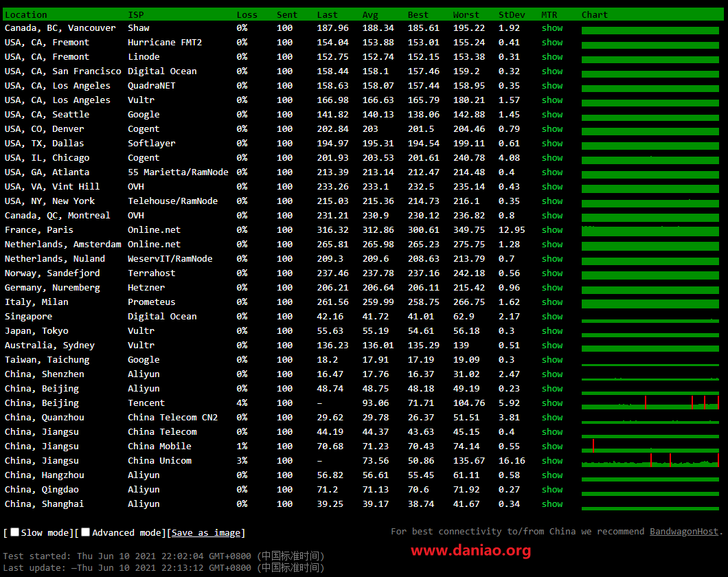Show MTR for Jiangsu China Mobile
728x577 pixels.
[x=552, y=446]
